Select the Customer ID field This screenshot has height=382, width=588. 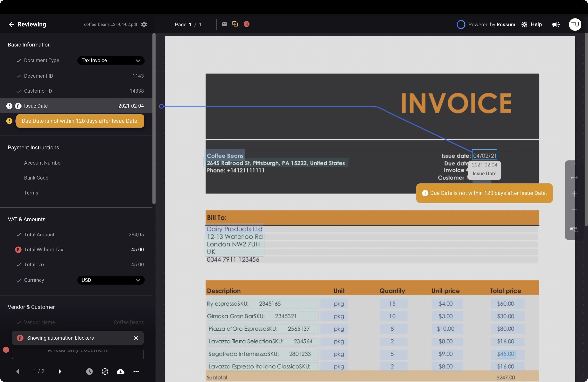tap(76, 91)
